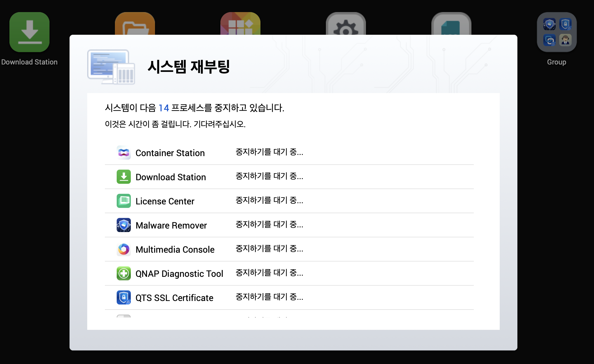Click License Center icon in list

pos(124,201)
